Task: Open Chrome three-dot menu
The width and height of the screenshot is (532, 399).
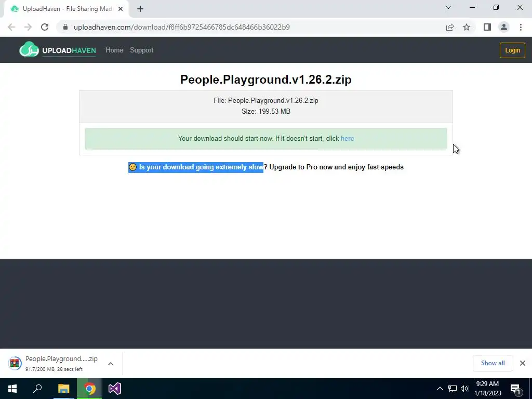Action: tap(521, 27)
